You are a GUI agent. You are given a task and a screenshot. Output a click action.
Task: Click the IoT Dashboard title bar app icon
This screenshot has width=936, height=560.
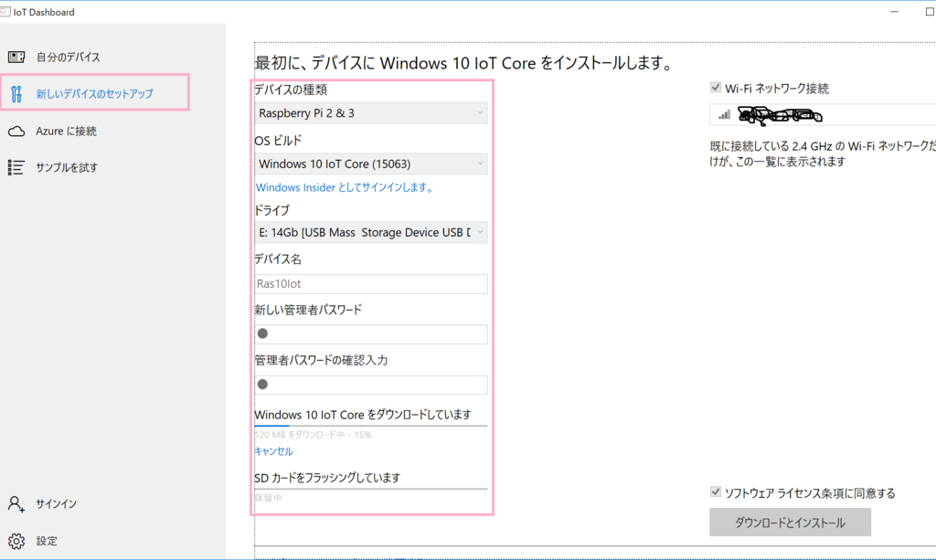pos(5,12)
